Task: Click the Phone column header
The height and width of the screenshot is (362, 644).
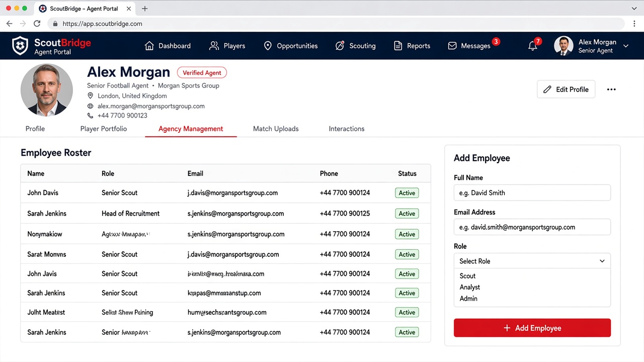Action: [x=329, y=173]
